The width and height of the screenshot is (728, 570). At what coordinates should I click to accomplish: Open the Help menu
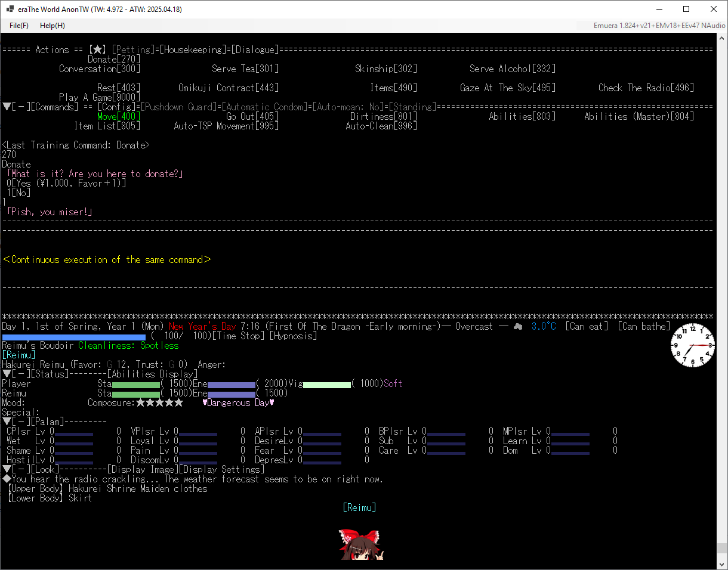coord(53,26)
